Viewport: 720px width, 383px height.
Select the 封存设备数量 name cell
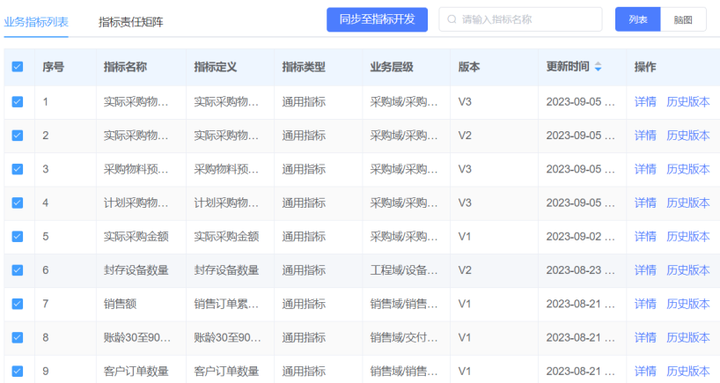[x=136, y=270]
